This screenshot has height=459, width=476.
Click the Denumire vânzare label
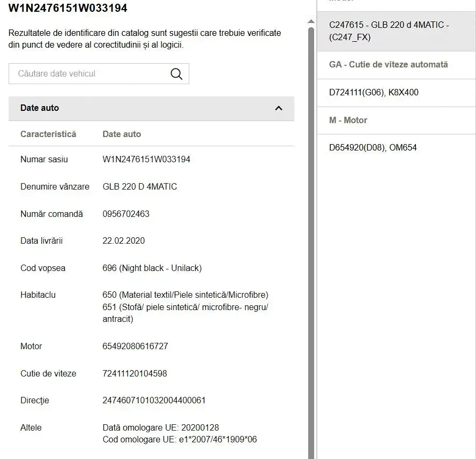(x=55, y=186)
